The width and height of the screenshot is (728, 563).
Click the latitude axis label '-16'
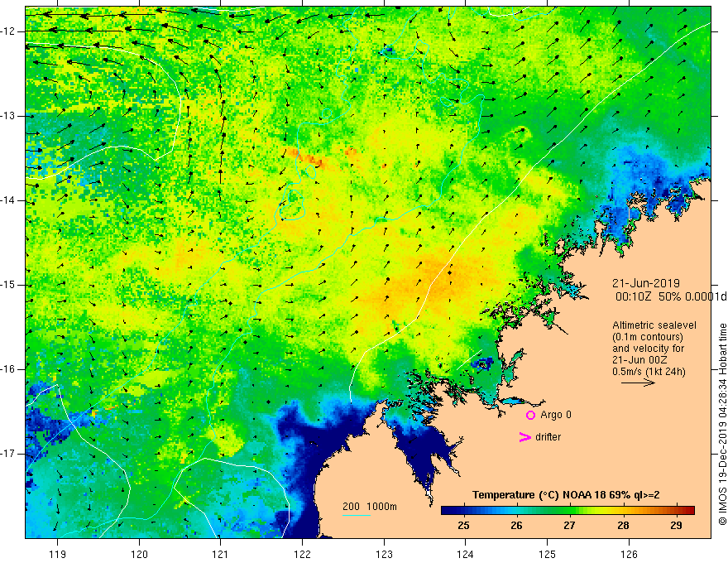7,369
